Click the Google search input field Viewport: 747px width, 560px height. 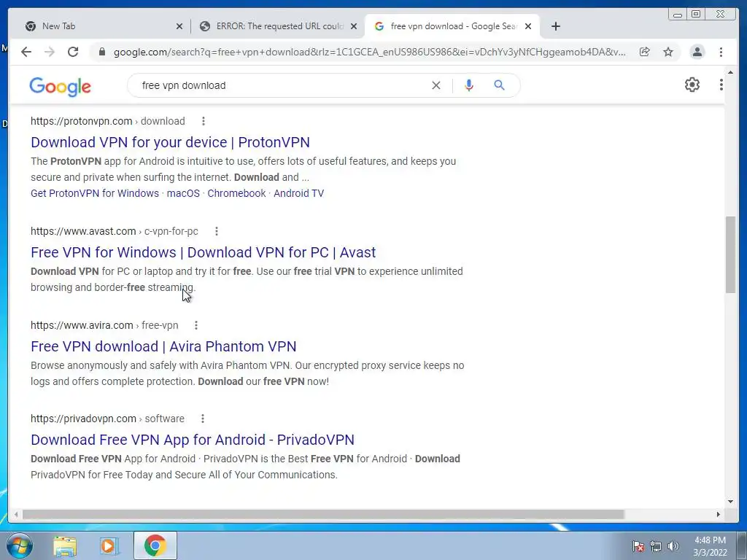tap(282, 85)
